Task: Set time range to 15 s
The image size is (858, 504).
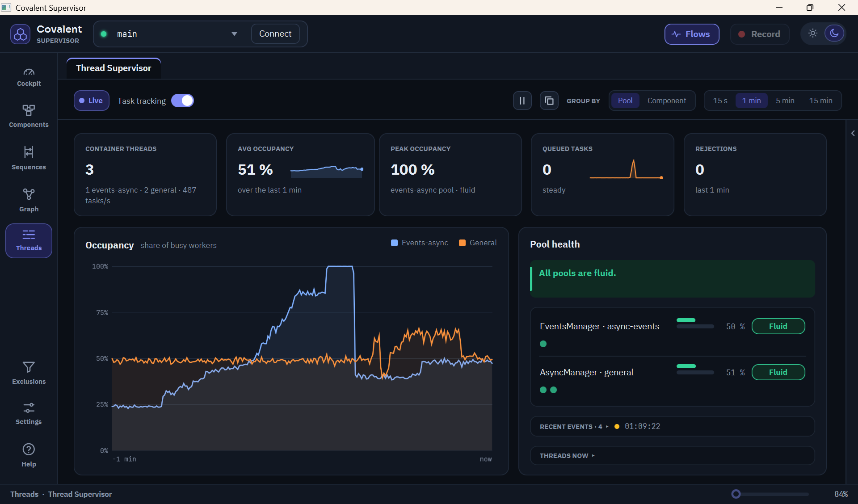Action: click(x=720, y=101)
